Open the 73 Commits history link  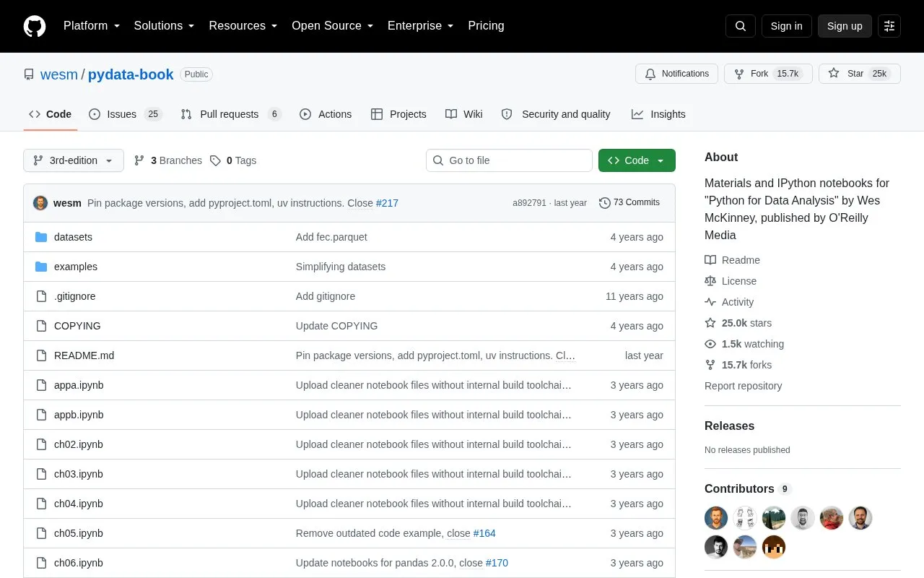click(629, 203)
